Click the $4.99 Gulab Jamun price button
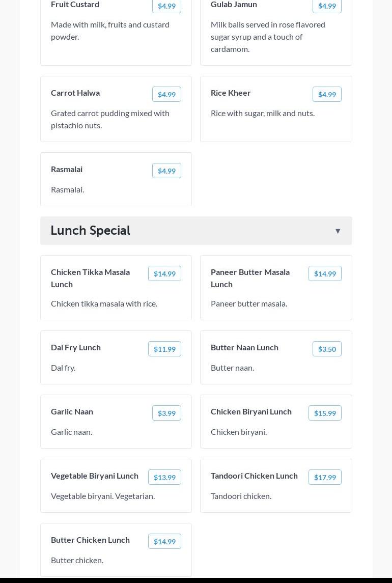392x583 pixels. 327,6
